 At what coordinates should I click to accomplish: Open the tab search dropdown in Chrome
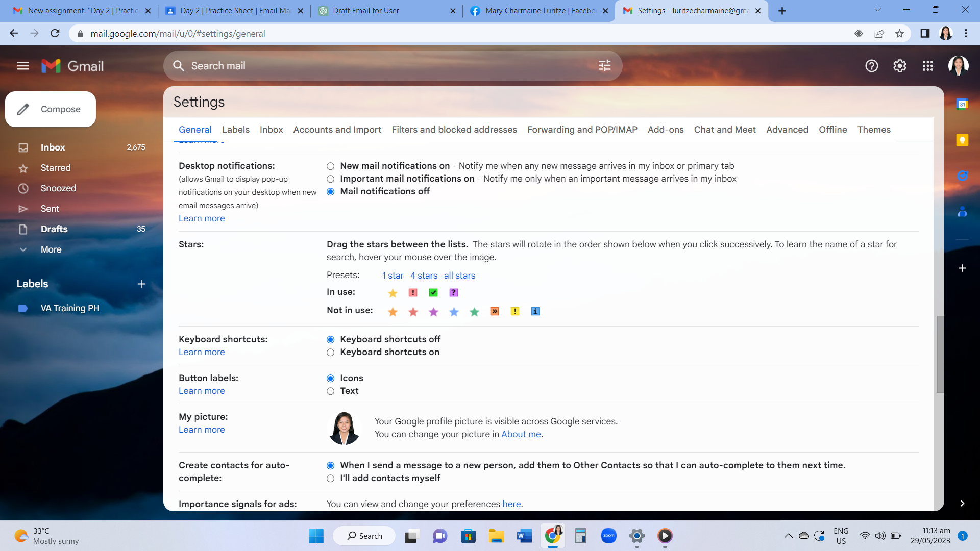(877, 10)
